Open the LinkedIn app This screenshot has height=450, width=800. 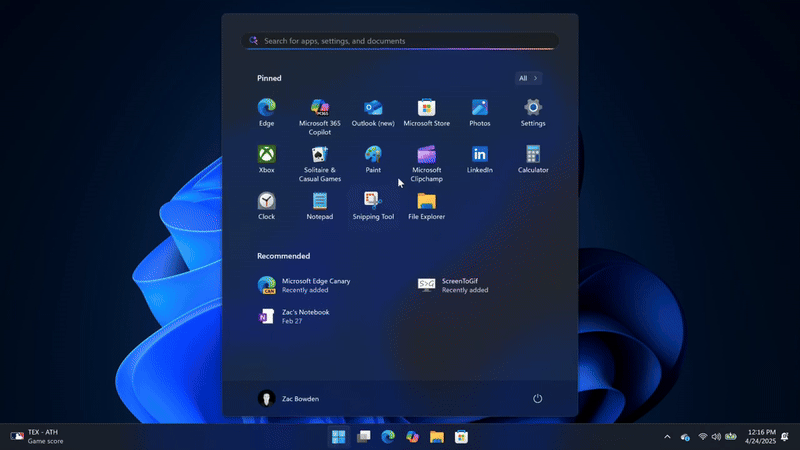480,159
